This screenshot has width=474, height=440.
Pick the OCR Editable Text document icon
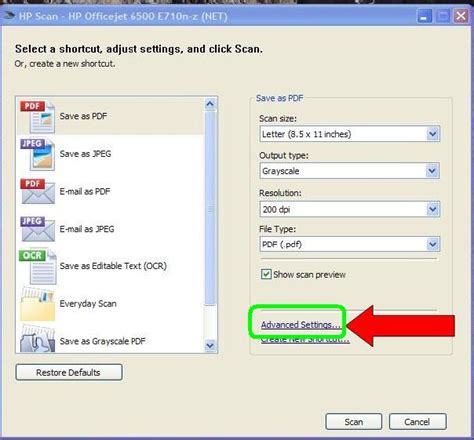pyautogui.click(x=38, y=267)
